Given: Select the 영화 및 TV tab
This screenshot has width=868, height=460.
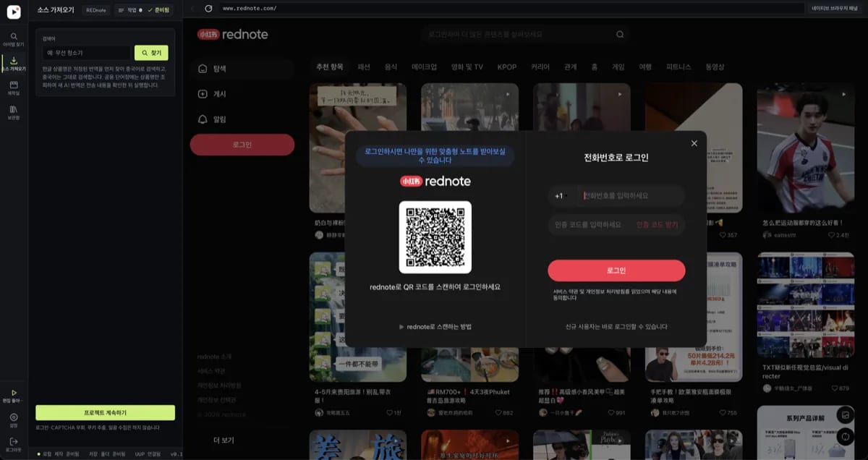Looking at the screenshot, I should [467, 67].
